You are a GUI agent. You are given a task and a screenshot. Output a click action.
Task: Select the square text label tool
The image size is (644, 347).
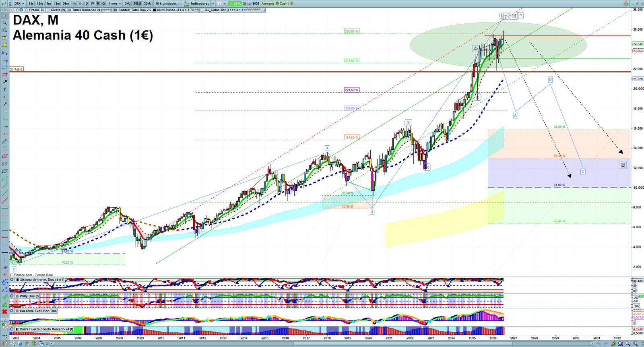click(x=4, y=89)
